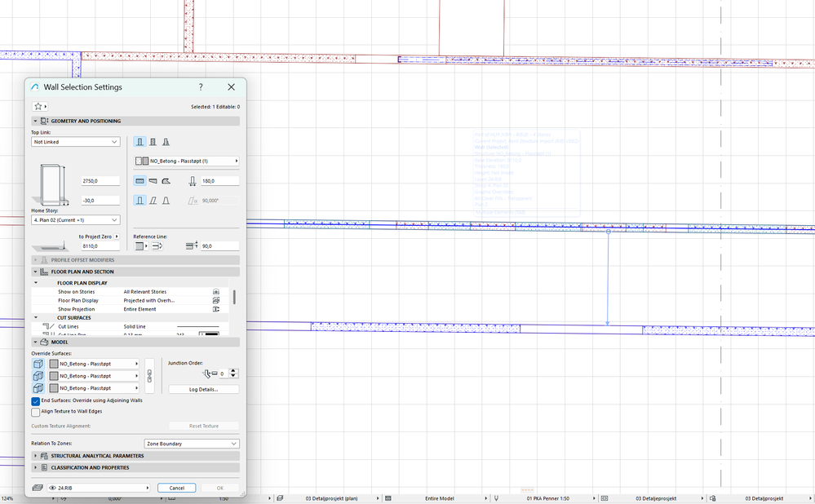Screen dimensions: 815x504
Task: Choose the double-slanted wall icon
Action: [x=166, y=201]
